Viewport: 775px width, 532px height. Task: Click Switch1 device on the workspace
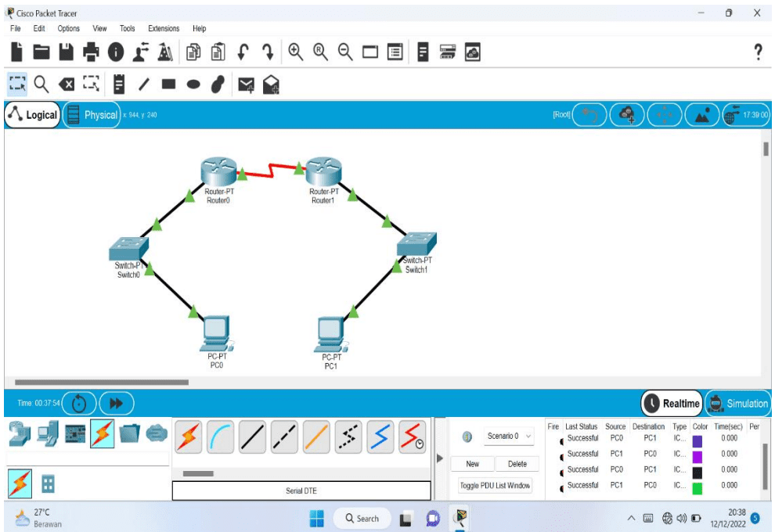click(416, 244)
